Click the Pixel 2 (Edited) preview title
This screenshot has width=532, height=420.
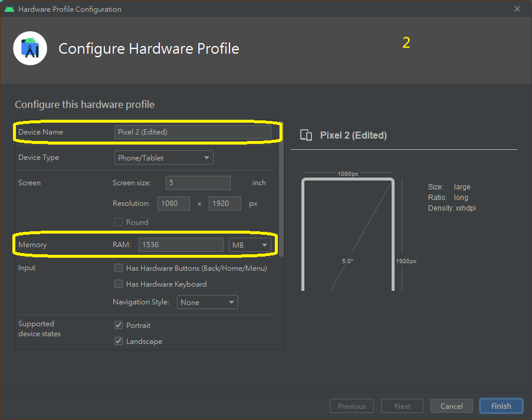tap(353, 135)
